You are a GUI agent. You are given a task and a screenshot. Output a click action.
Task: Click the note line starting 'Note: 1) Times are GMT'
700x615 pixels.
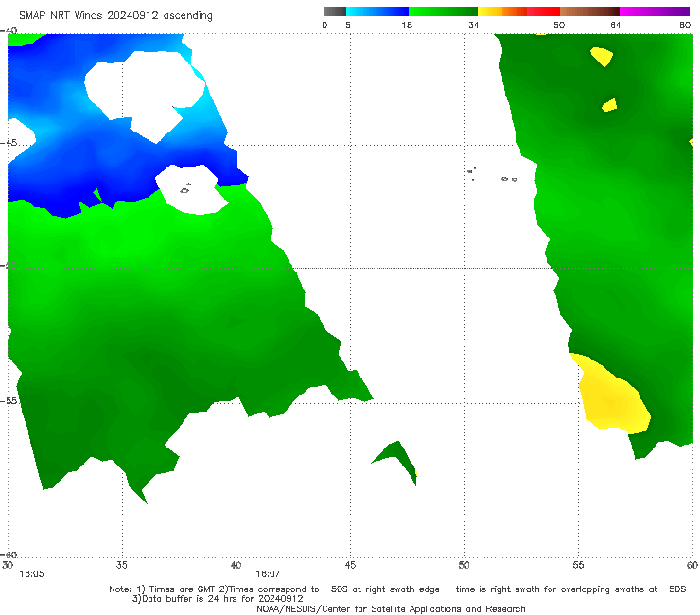397,589
